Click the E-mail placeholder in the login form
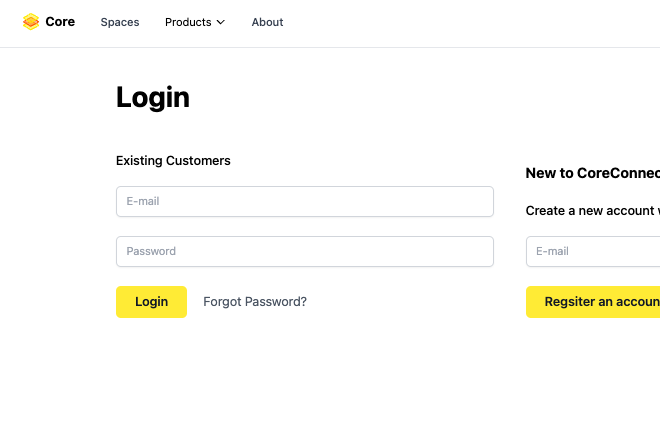The image size is (660, 433). (x=143, y=201)
